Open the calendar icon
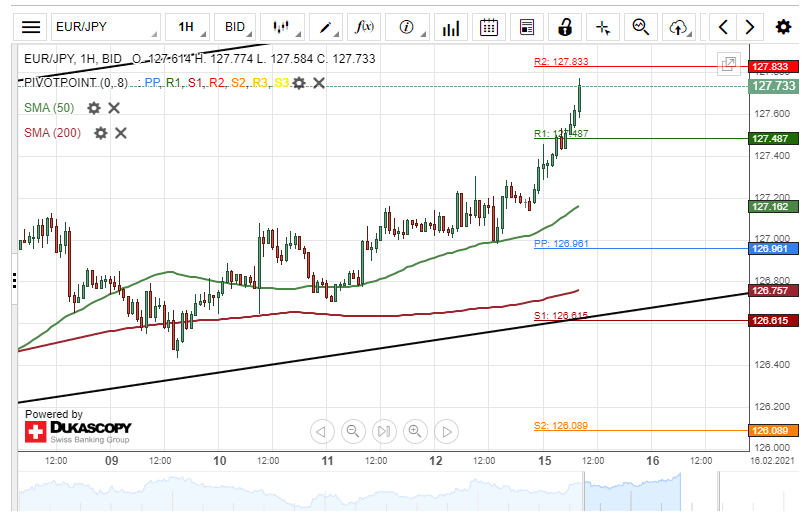Screen dimensions: 806x523 click(x=489, y=27)
